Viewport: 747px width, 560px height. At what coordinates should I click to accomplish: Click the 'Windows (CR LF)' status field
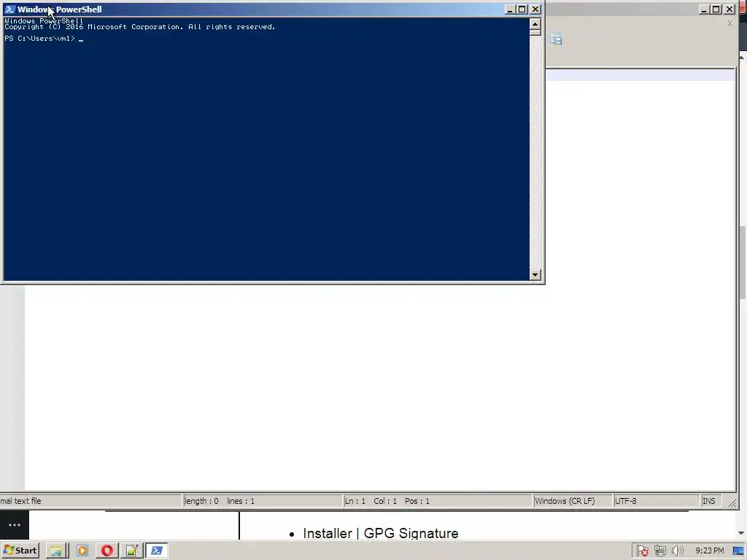tap(572, 501)
